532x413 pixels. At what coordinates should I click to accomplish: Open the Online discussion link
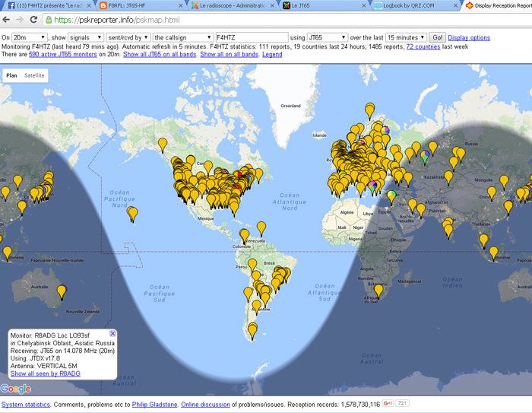click(x=205, y=405)
